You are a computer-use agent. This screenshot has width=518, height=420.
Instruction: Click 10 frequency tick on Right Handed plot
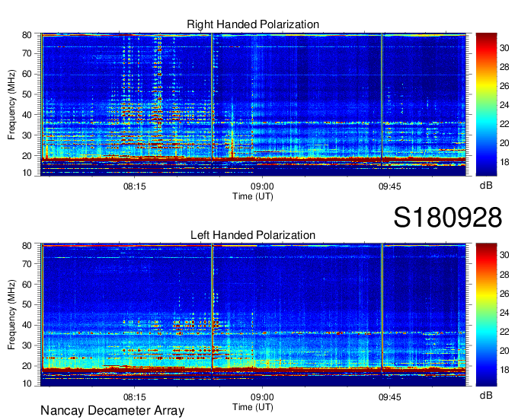pos(27,173)
